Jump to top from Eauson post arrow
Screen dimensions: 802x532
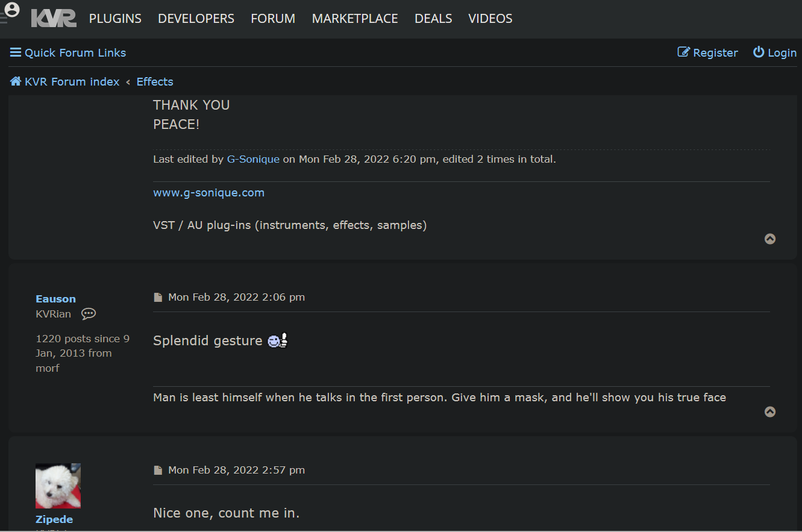coord(770,412)
